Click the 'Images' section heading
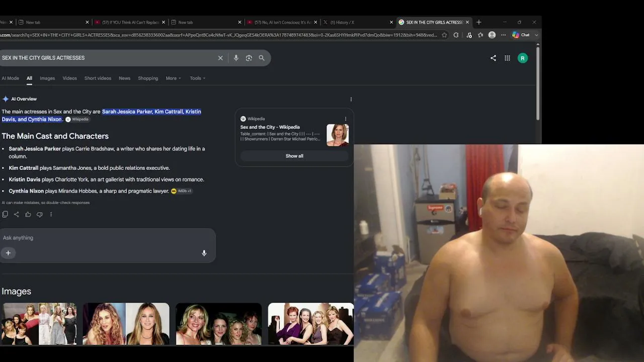Screen dimensions: 644x362 pos(16,292)
